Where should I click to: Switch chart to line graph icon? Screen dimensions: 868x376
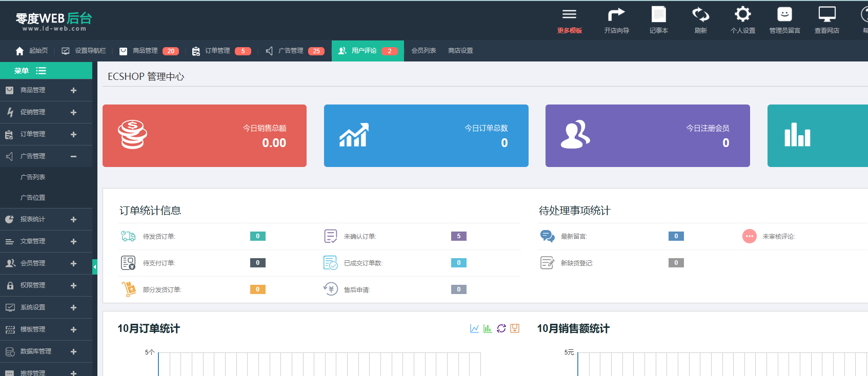pos(474,328)
